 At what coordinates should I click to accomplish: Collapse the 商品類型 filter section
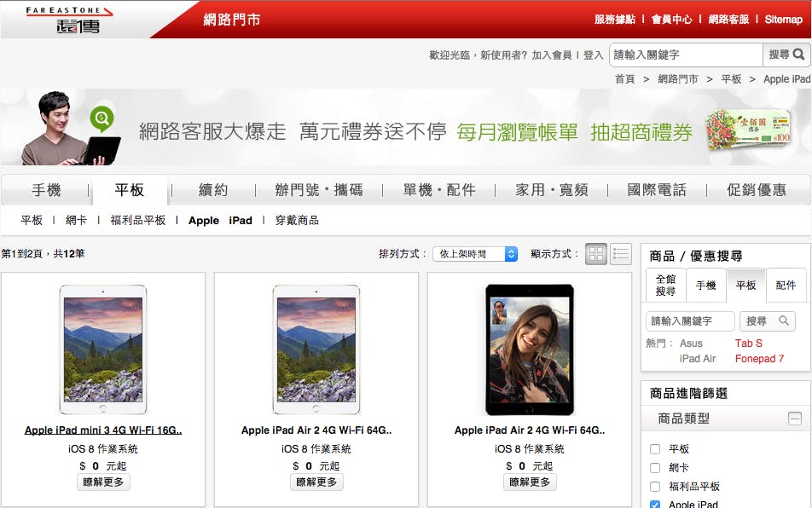coord(794,418)
